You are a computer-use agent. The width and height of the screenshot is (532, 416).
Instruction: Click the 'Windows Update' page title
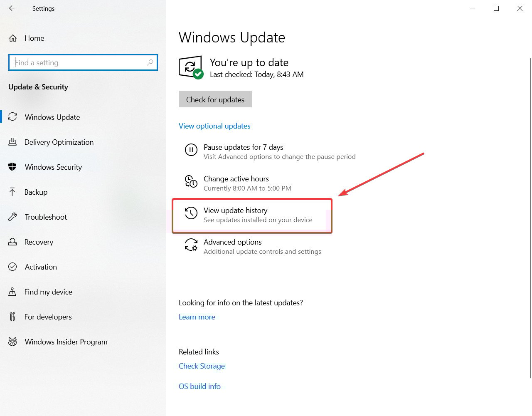pyautogui.click(x=232, y=37)
